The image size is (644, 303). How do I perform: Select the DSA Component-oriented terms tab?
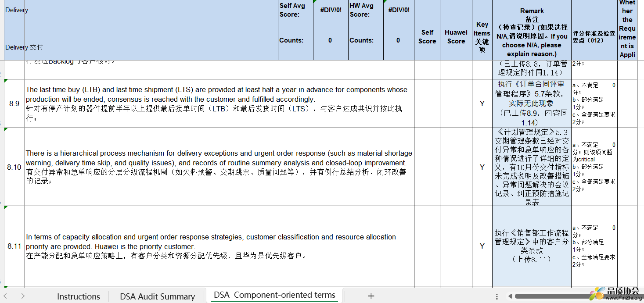pos(274,295)
